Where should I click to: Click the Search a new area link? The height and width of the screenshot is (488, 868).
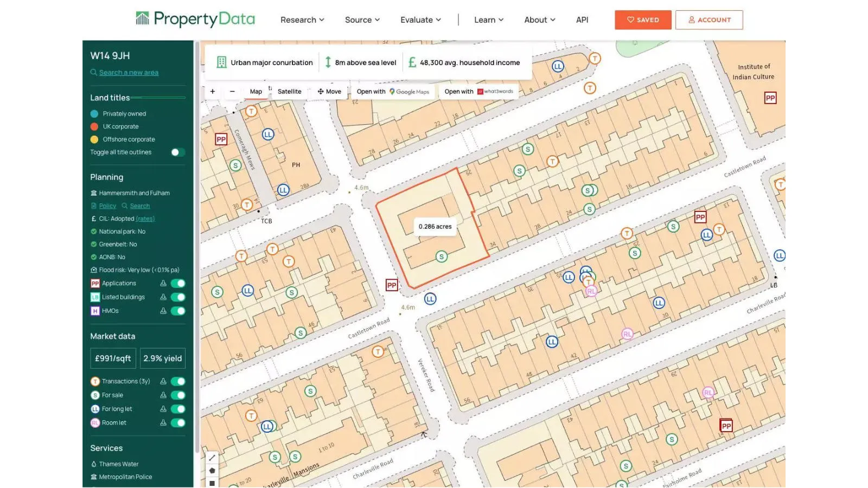(129, 72)
